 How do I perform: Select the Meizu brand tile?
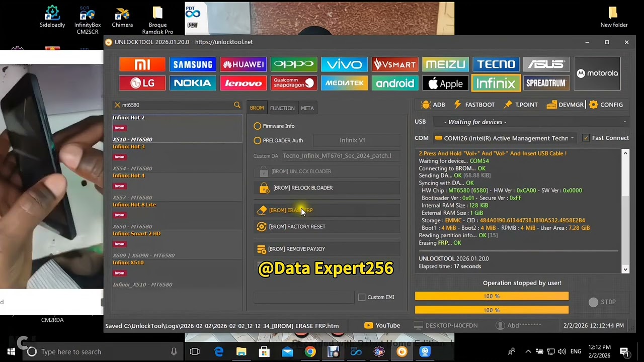(x=445, y=64)
